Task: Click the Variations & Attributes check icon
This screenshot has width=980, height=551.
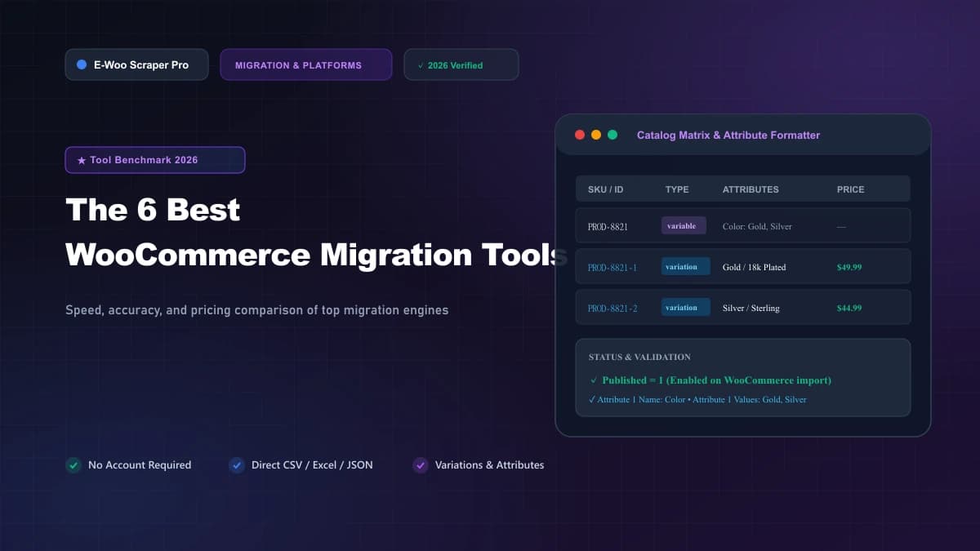Action: [x=421, y=465]
